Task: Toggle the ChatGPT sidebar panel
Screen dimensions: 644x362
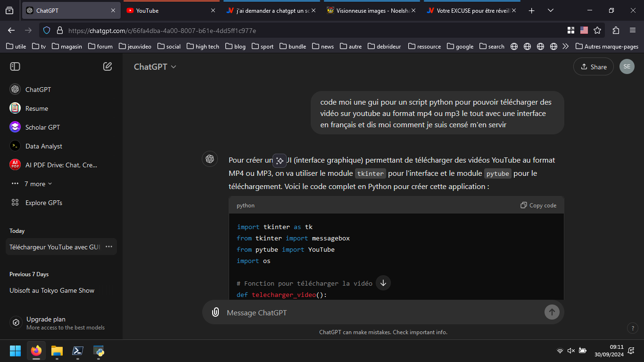Action: pyautogui.click(x=15, y=66)
